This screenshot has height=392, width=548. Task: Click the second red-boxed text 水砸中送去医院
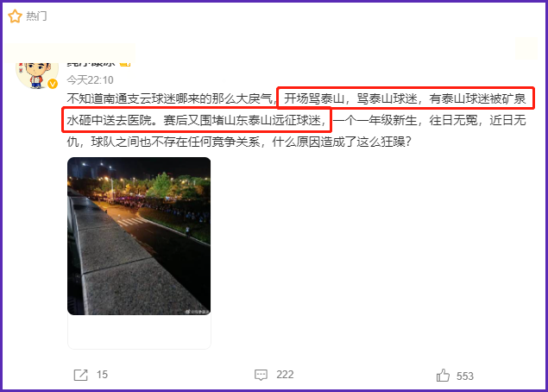197,120
